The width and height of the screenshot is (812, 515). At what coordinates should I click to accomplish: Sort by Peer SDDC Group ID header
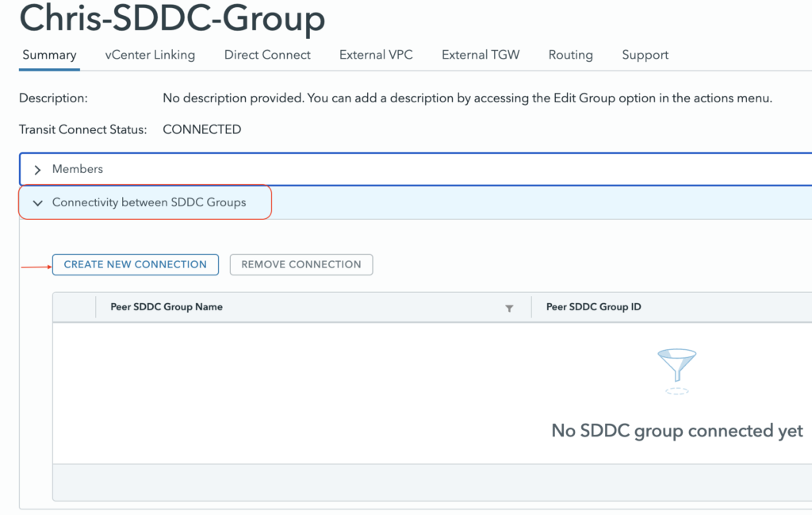pos(593,307)
